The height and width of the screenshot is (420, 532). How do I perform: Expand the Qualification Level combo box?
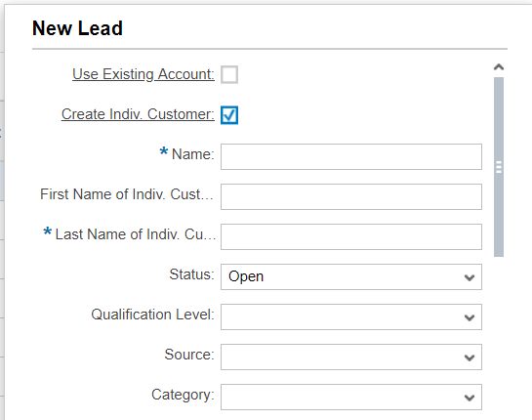click(351, 317)
